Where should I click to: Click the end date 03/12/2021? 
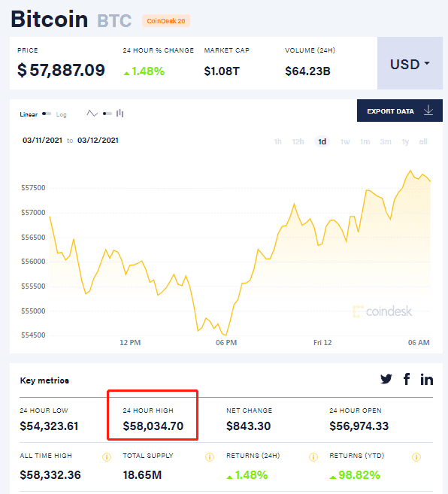[x=98, y=140]
